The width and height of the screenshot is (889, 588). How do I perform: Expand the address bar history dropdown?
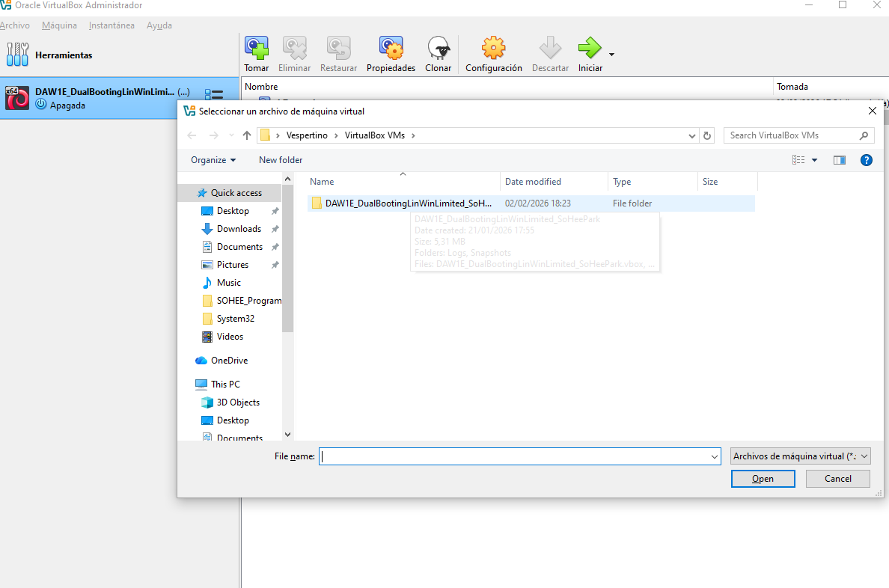point(691,135)
